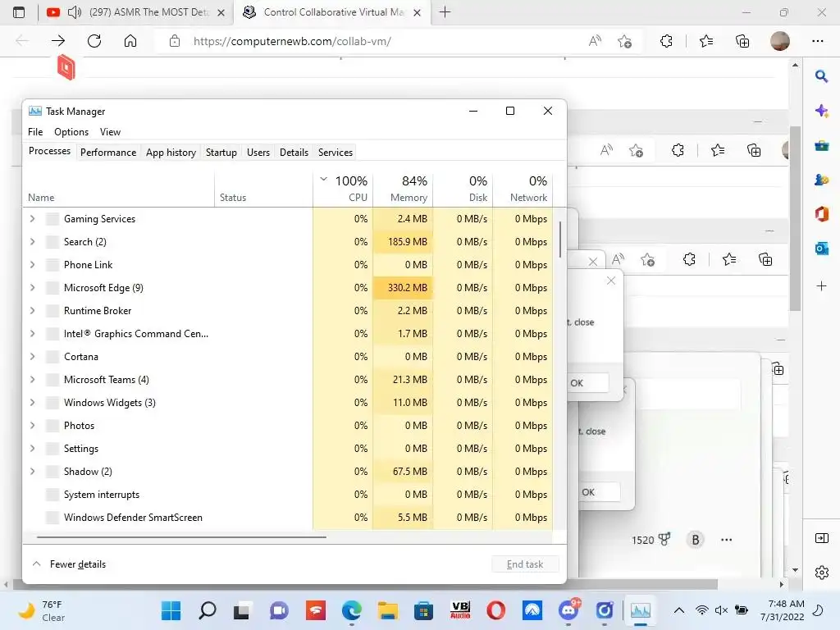Expand Microsoft Teams (4) group

tap(33, 379)
